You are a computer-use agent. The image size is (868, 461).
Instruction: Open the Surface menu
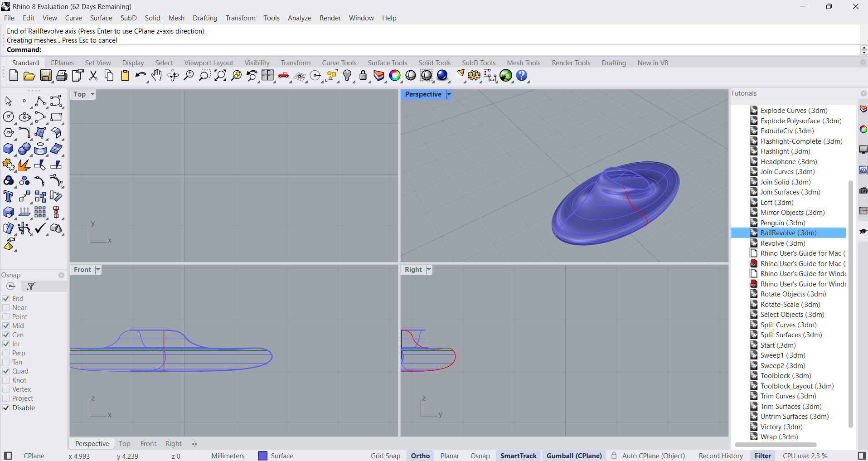[101, 18]
